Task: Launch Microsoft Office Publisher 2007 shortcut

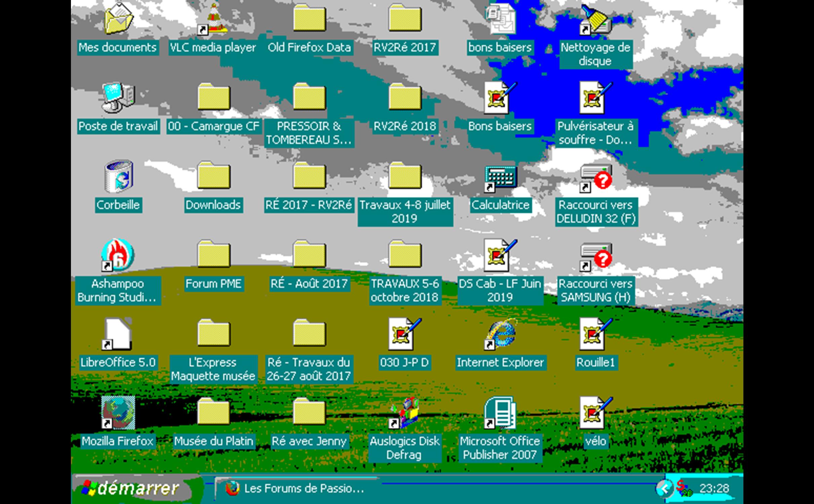Action: pyautogui.click(x=500, y=412)
